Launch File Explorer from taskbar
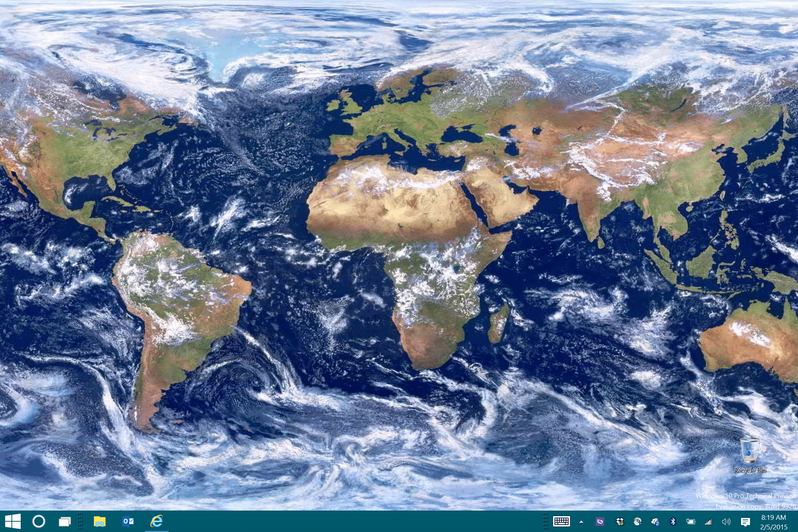Screen dimensions: 798x532 click(x=99, y=521)
